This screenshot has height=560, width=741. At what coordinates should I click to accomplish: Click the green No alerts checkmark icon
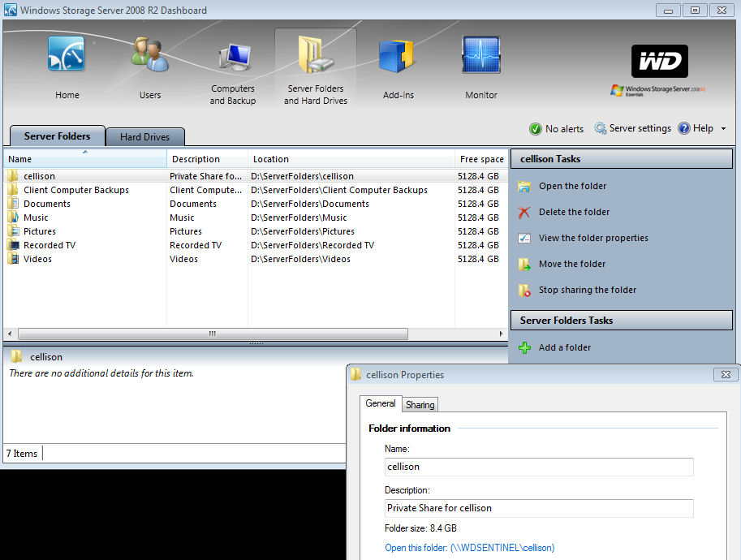[535, 129]
